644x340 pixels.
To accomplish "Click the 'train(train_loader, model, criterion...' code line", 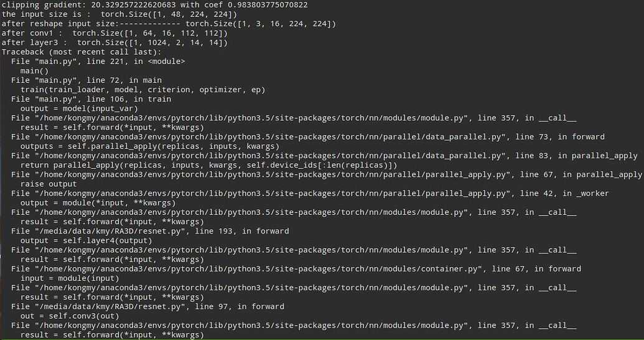I will (142, 90).
